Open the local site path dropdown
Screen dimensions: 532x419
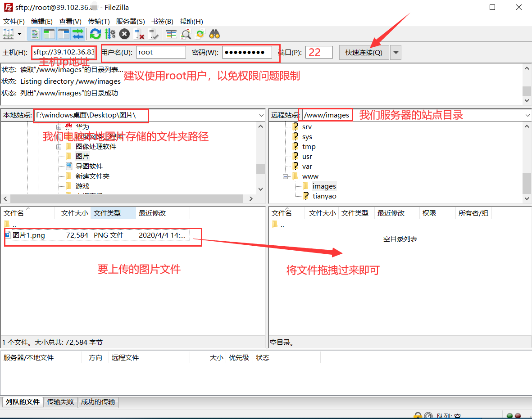(261, 115)
